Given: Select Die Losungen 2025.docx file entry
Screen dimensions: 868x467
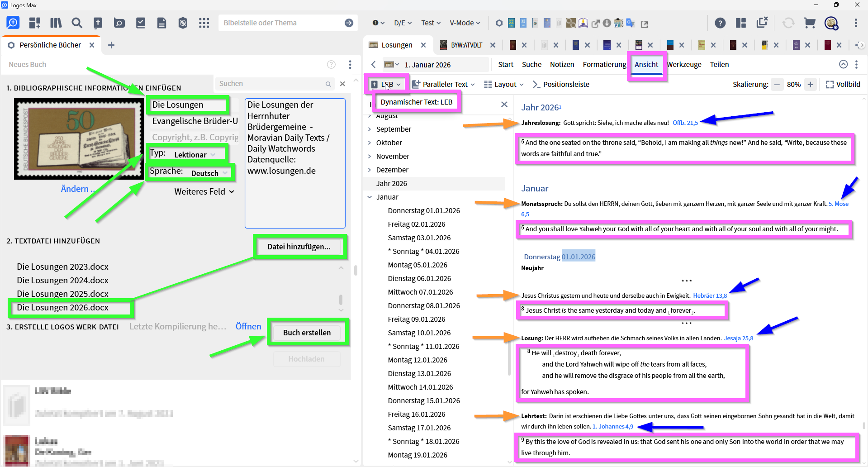Looking at the screenshot, I should point(62,294).
